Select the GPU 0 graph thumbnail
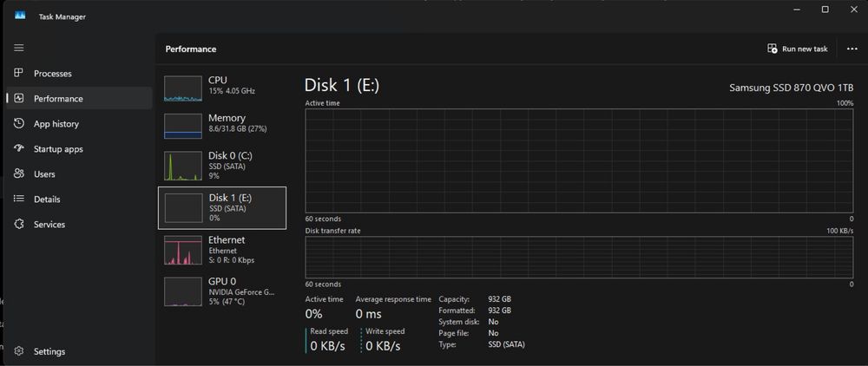This screenshot has width=868, height=366. click(x=182, y=291)
